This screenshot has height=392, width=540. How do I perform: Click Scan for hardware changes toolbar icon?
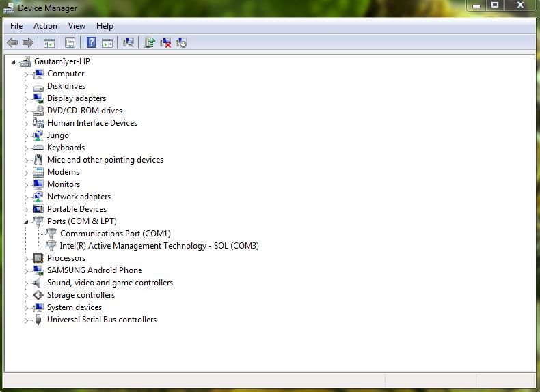(x=128, y=42)
